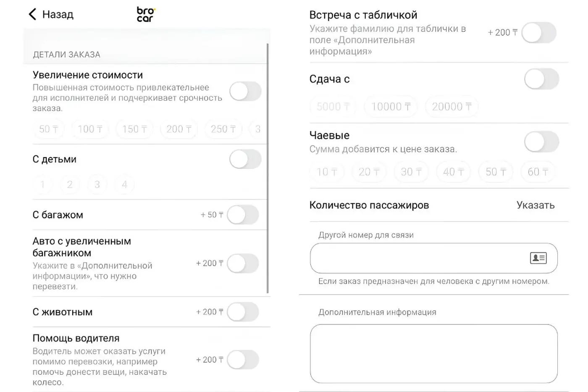Select the 100 ₸ price increase chip
The image size is (588, 392).
pyautogui.click(x=90, y=129)
